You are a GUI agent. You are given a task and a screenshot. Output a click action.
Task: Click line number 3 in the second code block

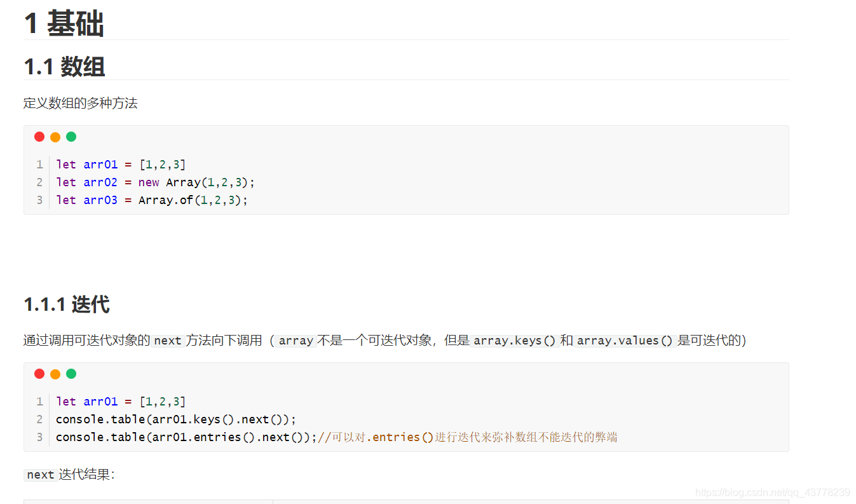(x=39, y=437)
